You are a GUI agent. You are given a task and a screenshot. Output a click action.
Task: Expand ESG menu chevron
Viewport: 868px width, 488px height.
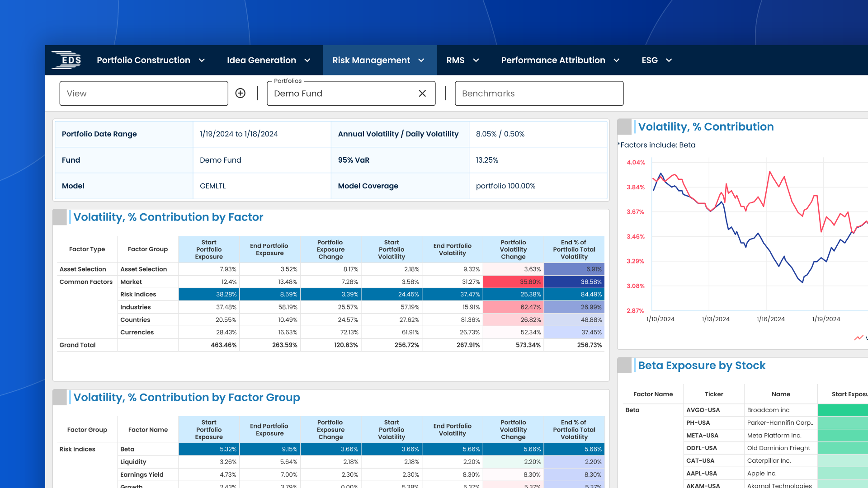(669, 60)
